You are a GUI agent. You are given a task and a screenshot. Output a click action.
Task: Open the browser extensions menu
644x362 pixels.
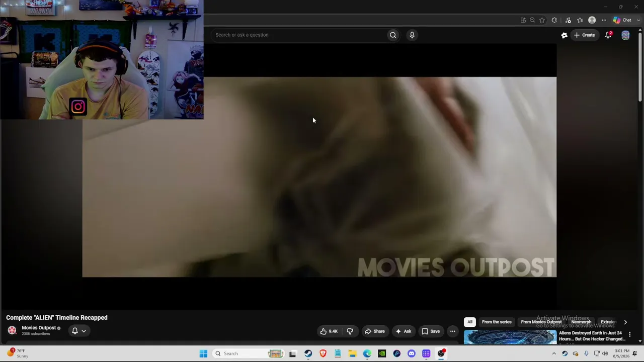pos(554,20)
